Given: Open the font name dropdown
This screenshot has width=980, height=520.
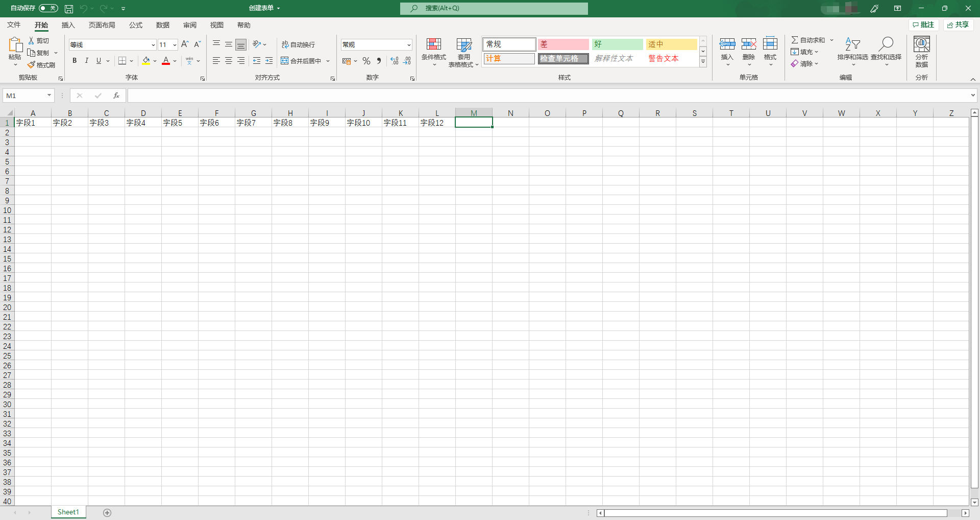Looking at the screenshot, I should (x=153, y=45).
